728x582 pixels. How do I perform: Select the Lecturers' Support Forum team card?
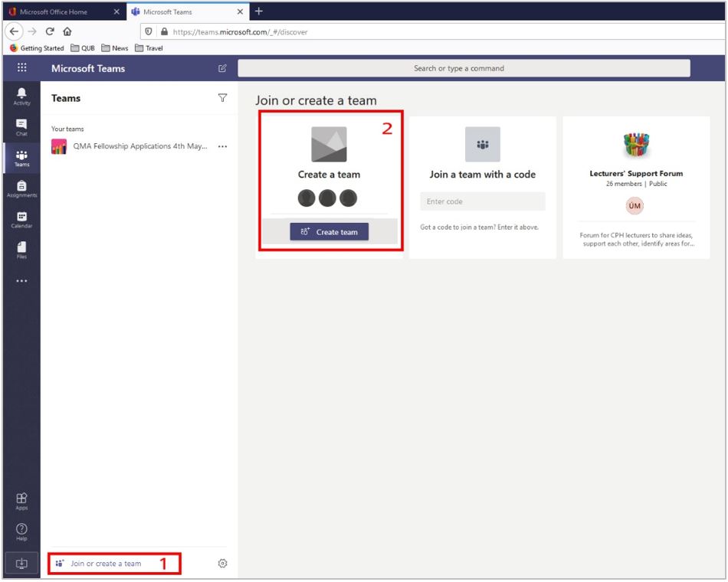(635, 188)
